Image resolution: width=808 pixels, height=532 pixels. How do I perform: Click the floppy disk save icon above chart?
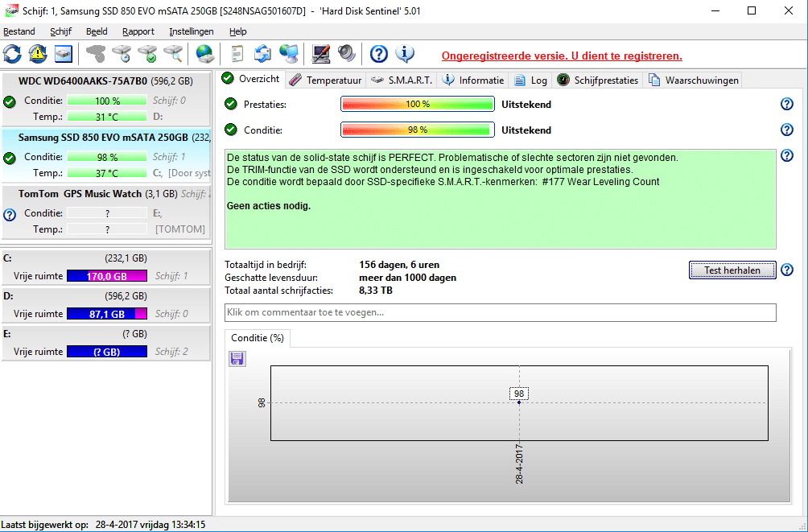point(237,359)
